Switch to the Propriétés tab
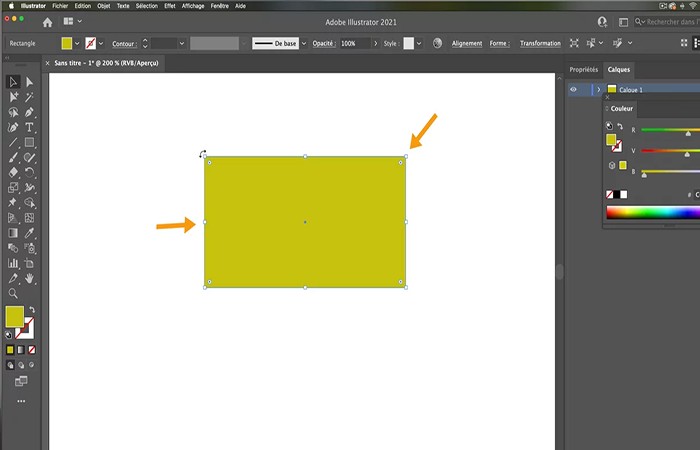 [583, 69]
